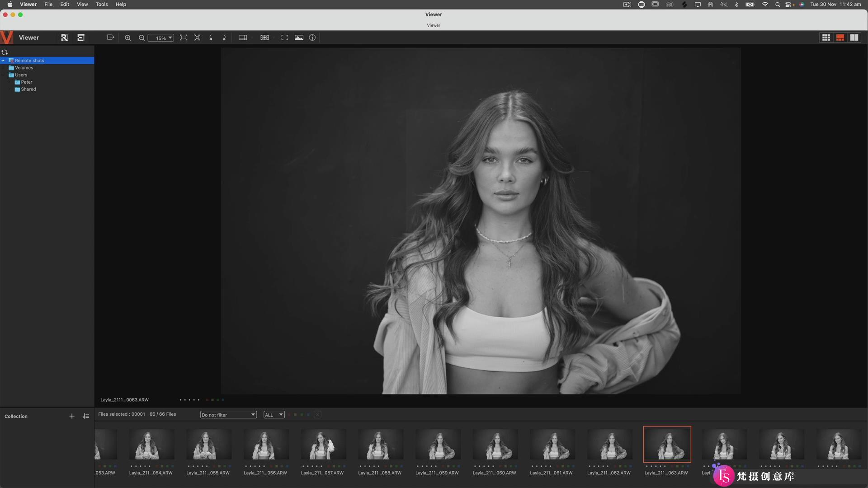Viewport: 868px width, 488px height.
Task: Select thumbnail Layla_211...061.ARW
Action: coord(552,445)
